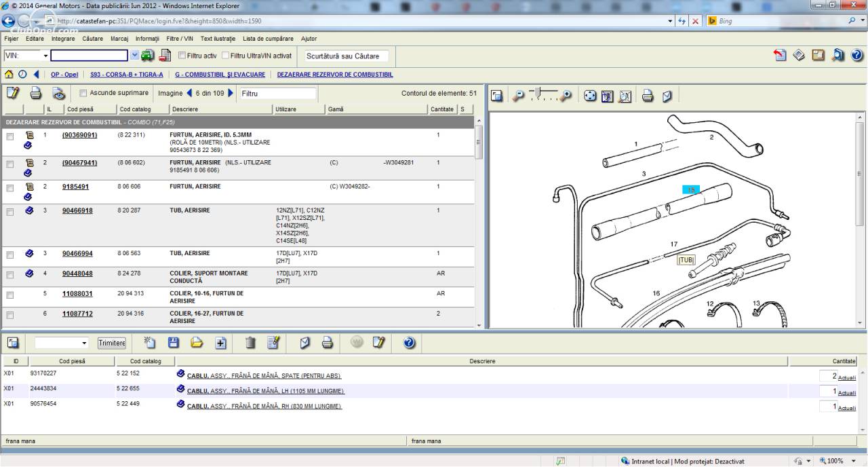Tick the checkbox for part 90448048
This screenshot has height=467, width=868.
(x=10, y=275)
